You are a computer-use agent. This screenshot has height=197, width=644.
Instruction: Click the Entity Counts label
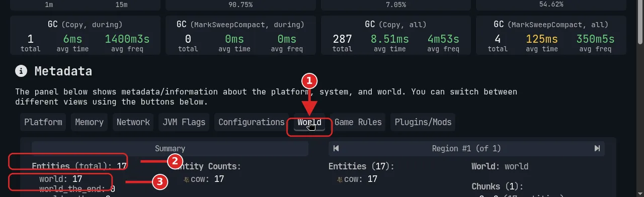coord(209,166)
